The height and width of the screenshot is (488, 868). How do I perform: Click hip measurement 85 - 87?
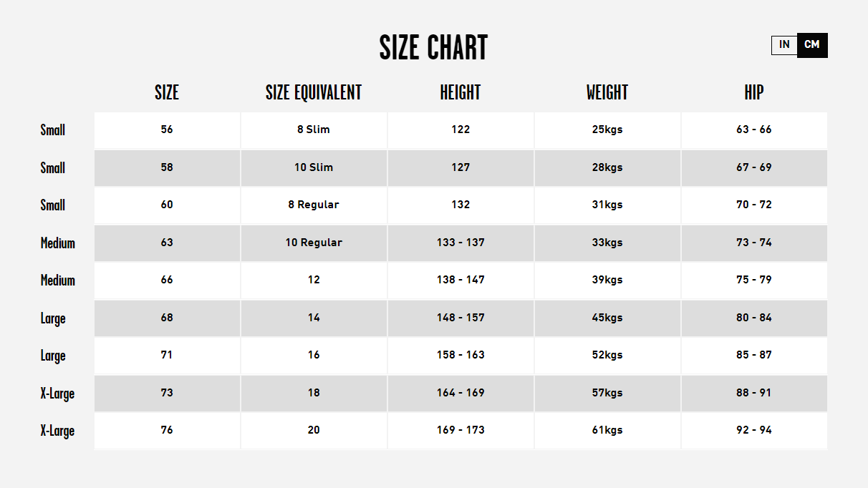pos(754,355)
